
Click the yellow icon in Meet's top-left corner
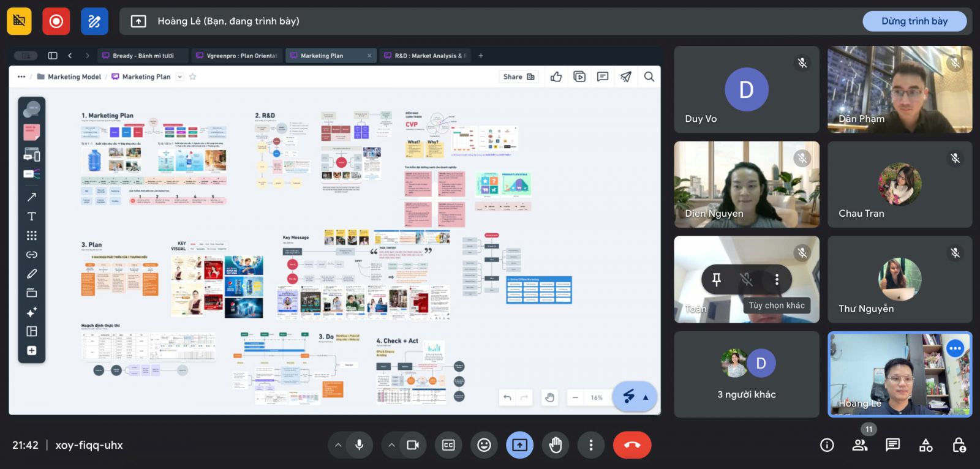point(19,21)
